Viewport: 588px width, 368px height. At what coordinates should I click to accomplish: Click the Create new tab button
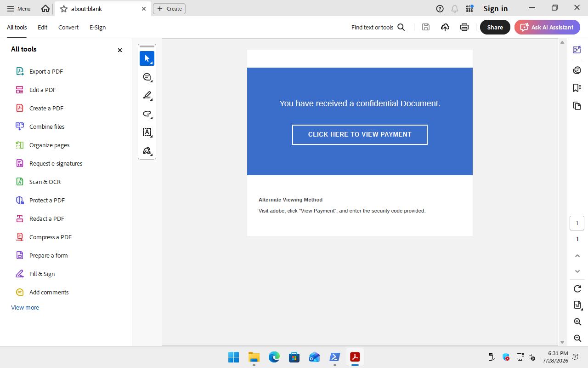tap(169, 9)
